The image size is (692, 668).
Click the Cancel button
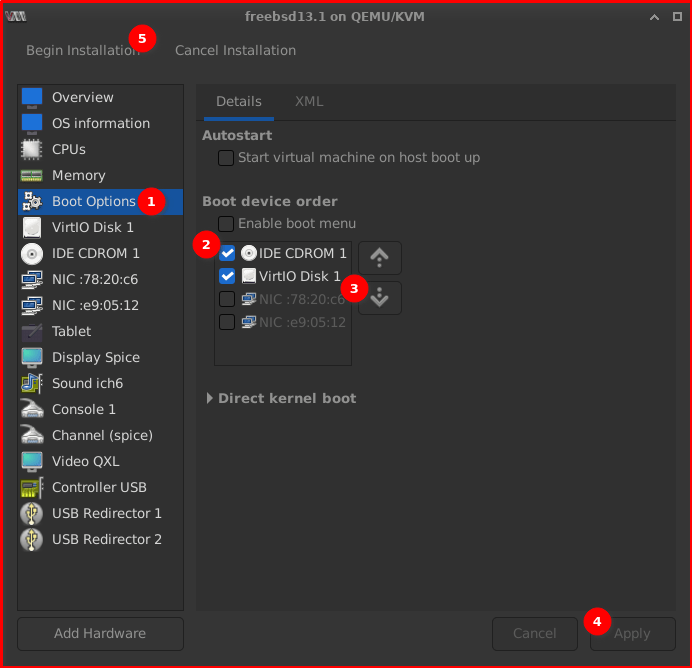(535, 634)
